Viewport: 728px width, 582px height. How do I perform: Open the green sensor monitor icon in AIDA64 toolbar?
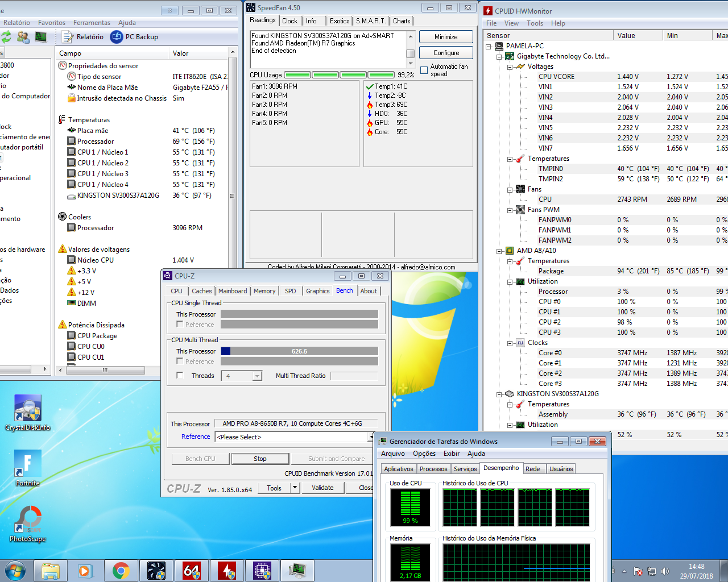click(x=41, y=37)
